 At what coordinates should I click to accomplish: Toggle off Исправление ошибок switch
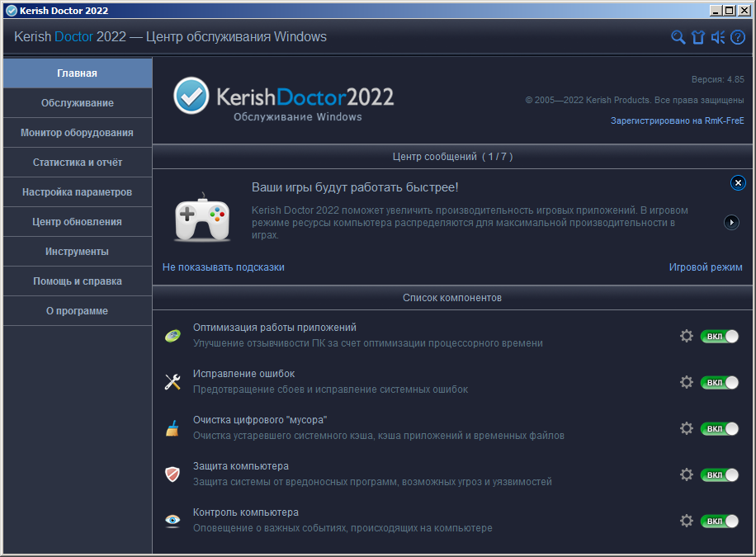coord(720,382)
